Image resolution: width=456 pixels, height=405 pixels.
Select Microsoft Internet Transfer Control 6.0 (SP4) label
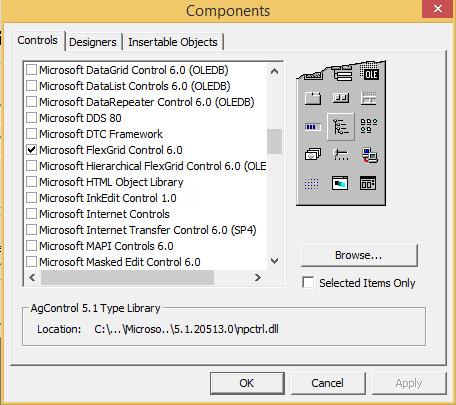(148, 230)
